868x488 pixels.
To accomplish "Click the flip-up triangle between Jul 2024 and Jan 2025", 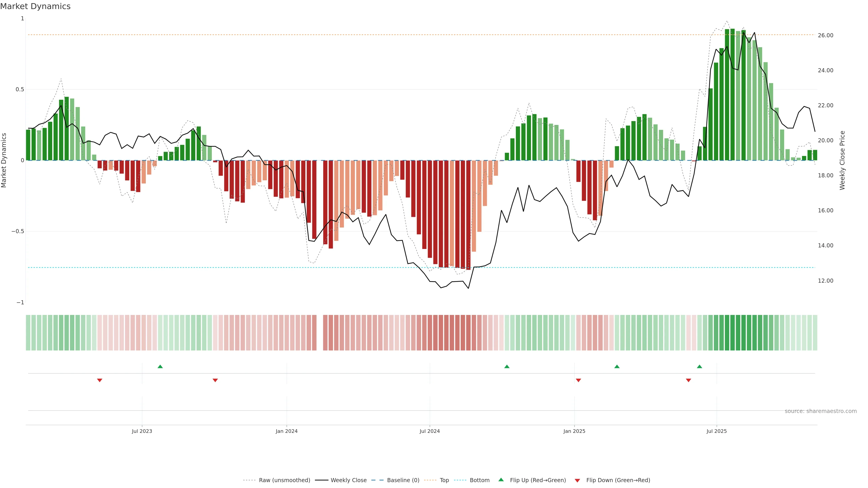I will pyautogui.click(x=507, y=366).
